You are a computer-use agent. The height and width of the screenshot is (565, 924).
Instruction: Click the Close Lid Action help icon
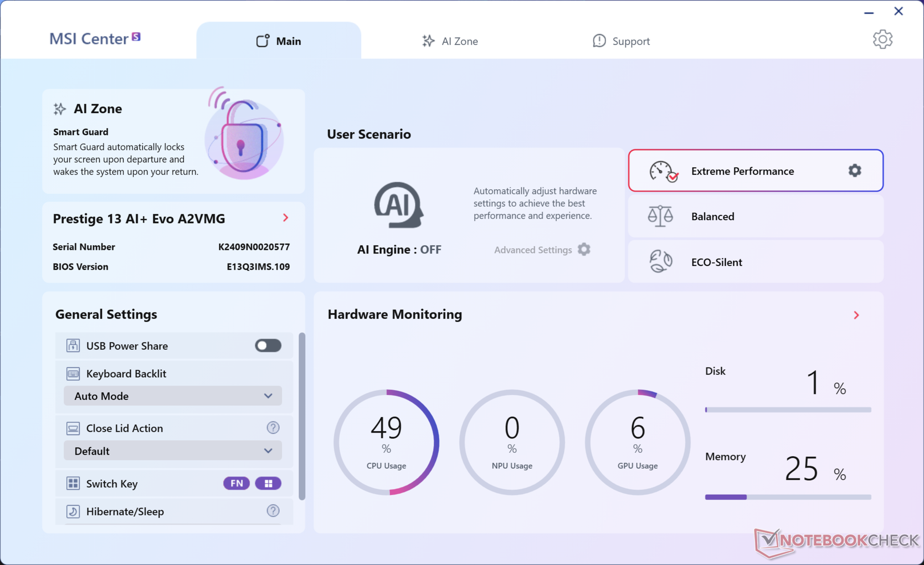pyautogui.click(x=273, y=428)
